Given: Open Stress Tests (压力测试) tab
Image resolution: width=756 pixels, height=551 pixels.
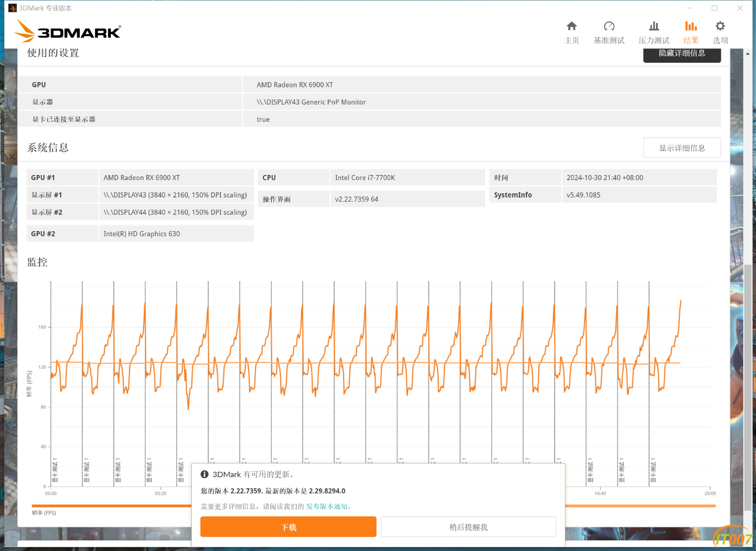Looking at the screenshot, I should pyautogui.click(x=653, y=33).
